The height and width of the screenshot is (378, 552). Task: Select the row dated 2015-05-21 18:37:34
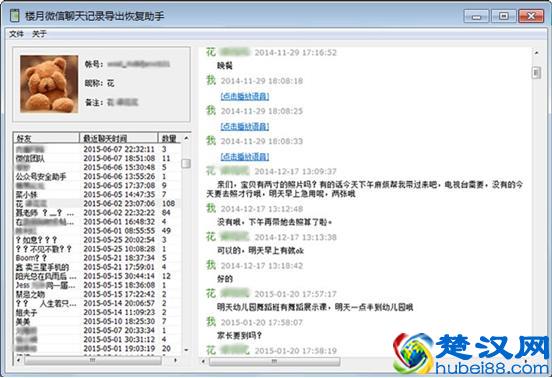[x=98, y=258]
